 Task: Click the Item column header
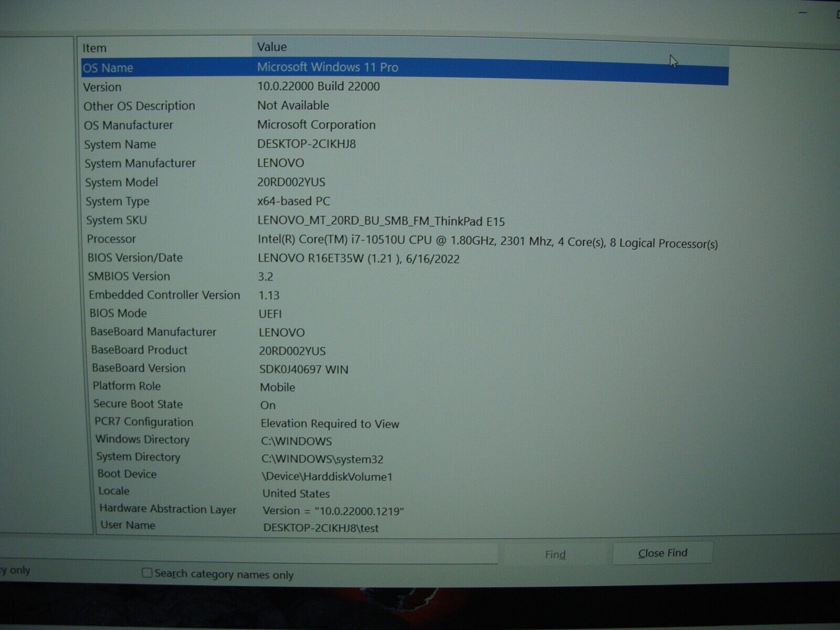pyautogui.click(x=166, y=48)
